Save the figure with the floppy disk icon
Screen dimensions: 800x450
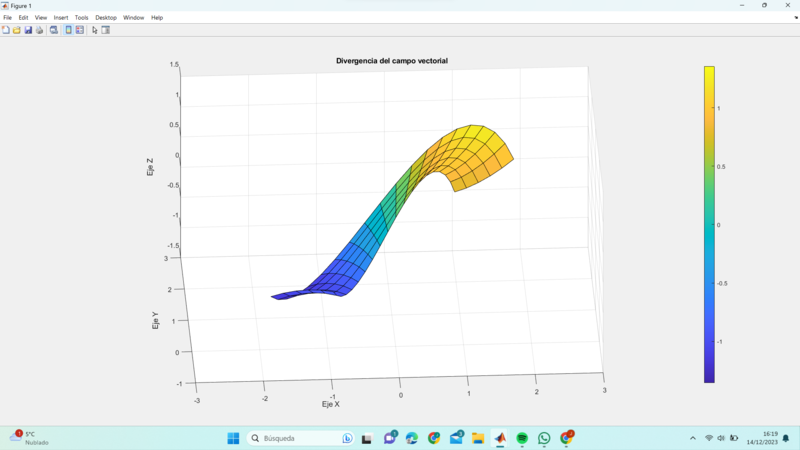(28, 30)
